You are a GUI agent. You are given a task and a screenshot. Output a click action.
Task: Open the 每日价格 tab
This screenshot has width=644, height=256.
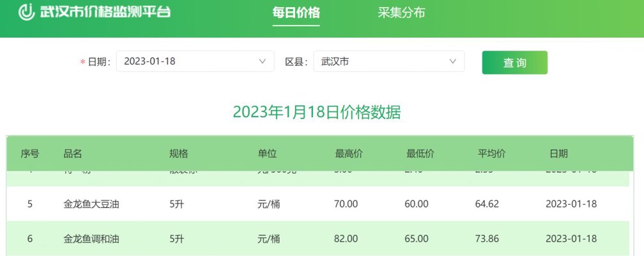pos(296,13)
